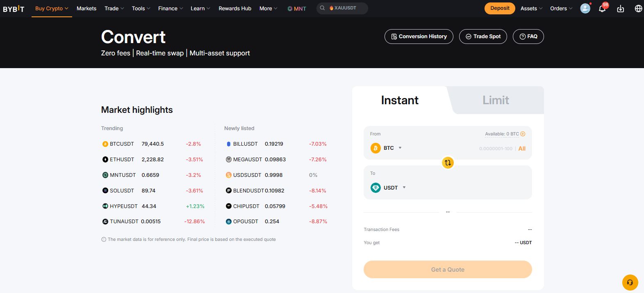644x293 pixels.
Task: Click the market data info icon
Action: [104, 240]
